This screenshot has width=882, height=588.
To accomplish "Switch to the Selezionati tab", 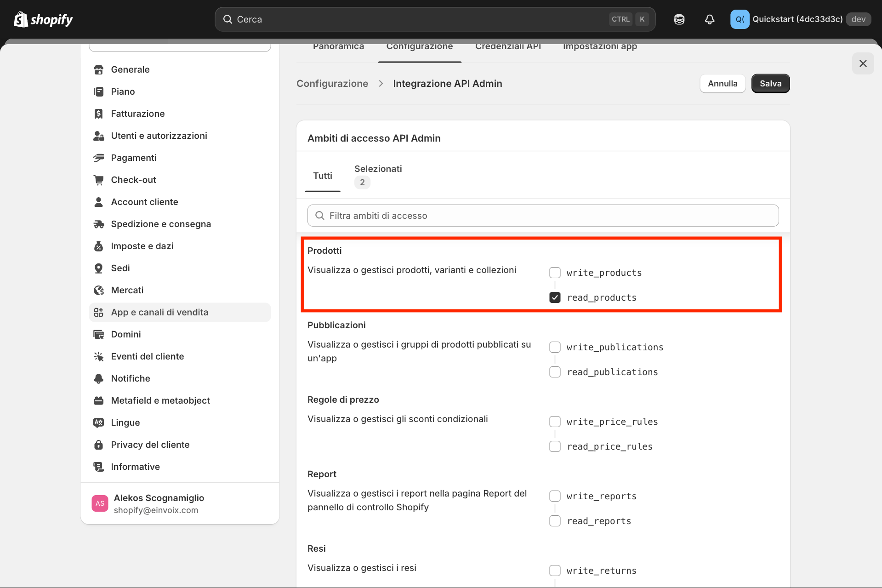I will tap(378, 175).
